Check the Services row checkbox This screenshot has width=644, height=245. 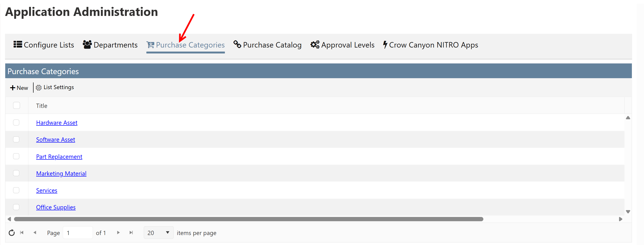tap(16, 190)
